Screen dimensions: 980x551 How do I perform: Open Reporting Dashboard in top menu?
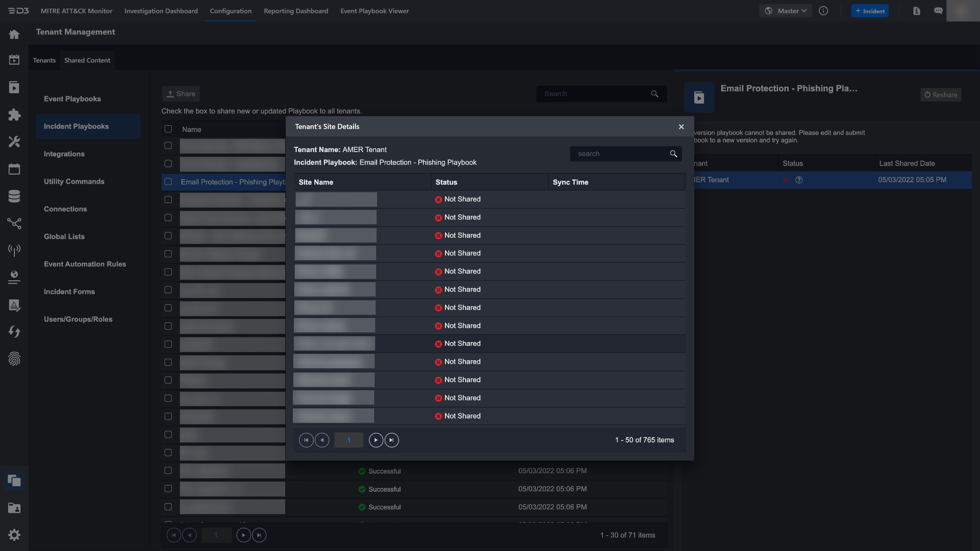(296, 11)
